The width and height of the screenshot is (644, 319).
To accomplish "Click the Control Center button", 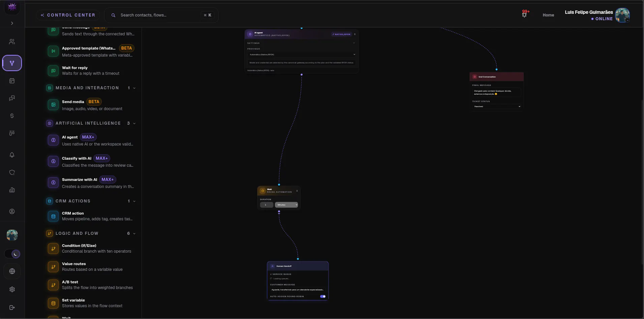I will [x=68, y=15].
